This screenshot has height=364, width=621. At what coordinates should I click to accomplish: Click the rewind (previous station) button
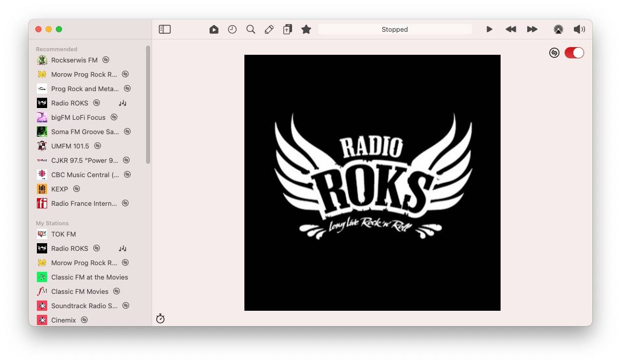coord(511,30)
